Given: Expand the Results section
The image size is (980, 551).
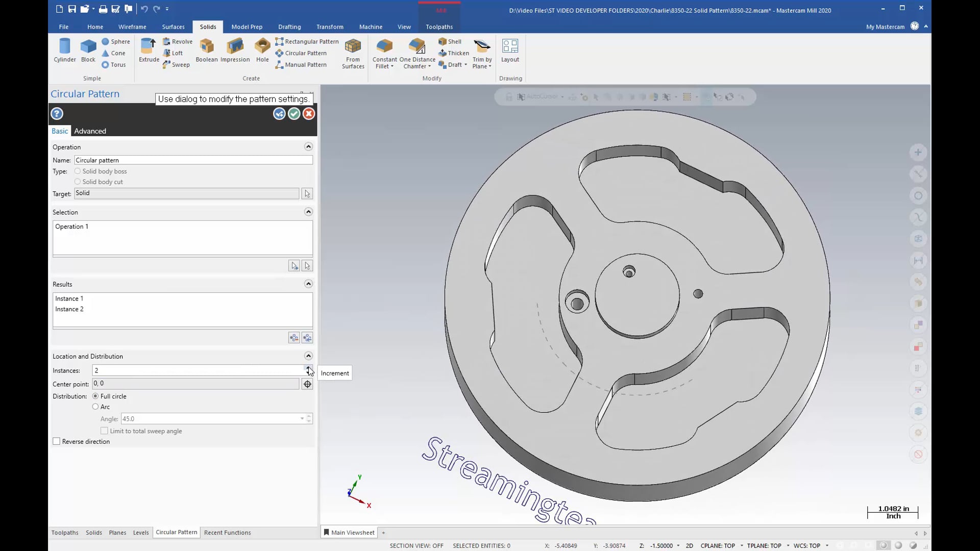Looking at the screenshot, I should pyautogui.click(x=308, y=283).
